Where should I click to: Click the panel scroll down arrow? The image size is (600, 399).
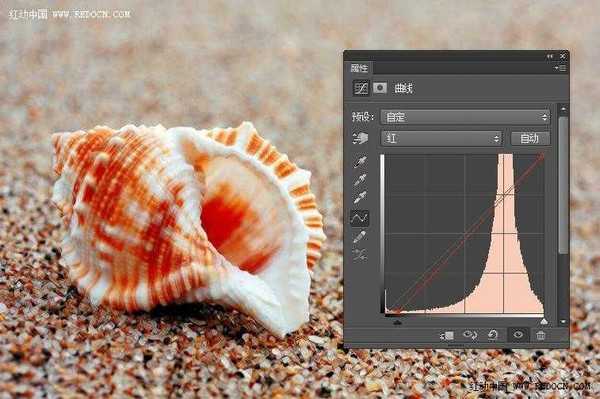click(563, 322)
